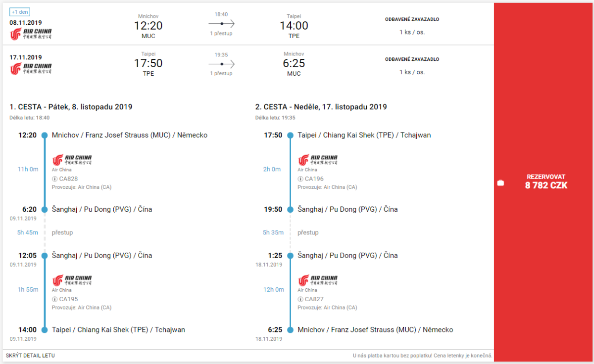Image resolution: width=594 pixels, height=364 pixels.
Task: Click Air China logo above CA195
Action: point(72,280)
